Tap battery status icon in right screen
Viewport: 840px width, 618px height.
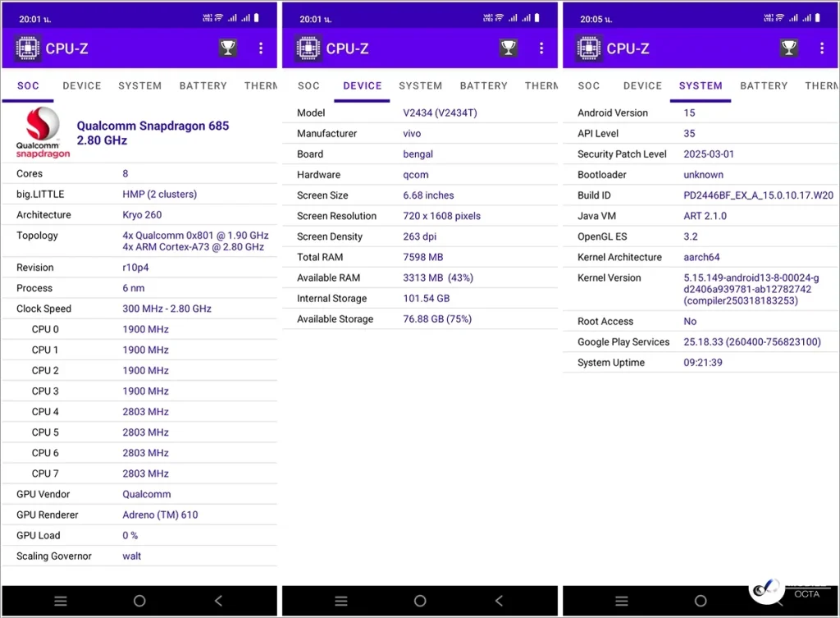click(818, 18)
